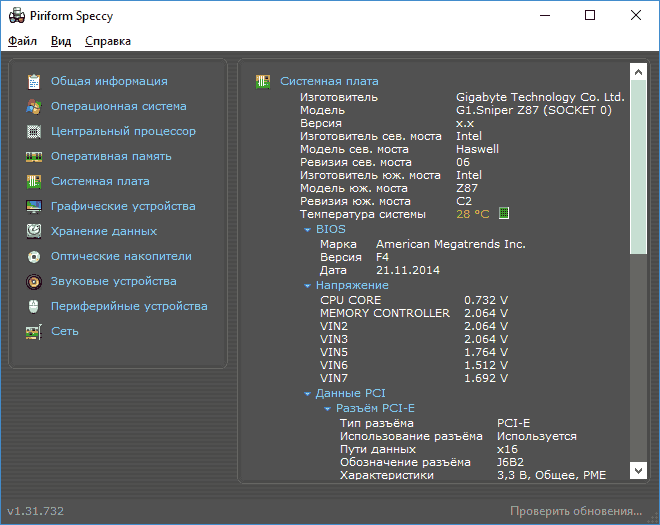Screen dimensions: 660x525
Task: Go to Периферийные устройства section
Action: click(x=129, y=306)
